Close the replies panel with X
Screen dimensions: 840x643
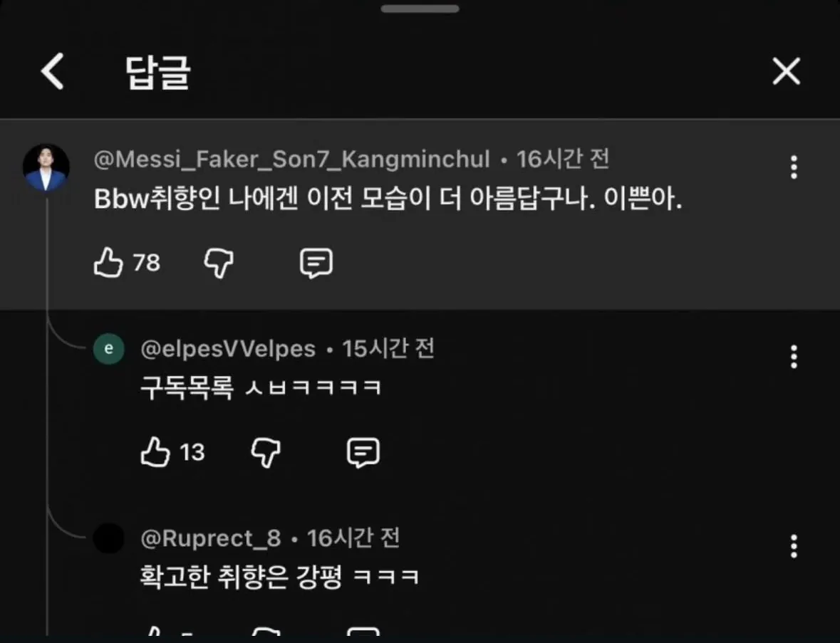click(786, 71)
